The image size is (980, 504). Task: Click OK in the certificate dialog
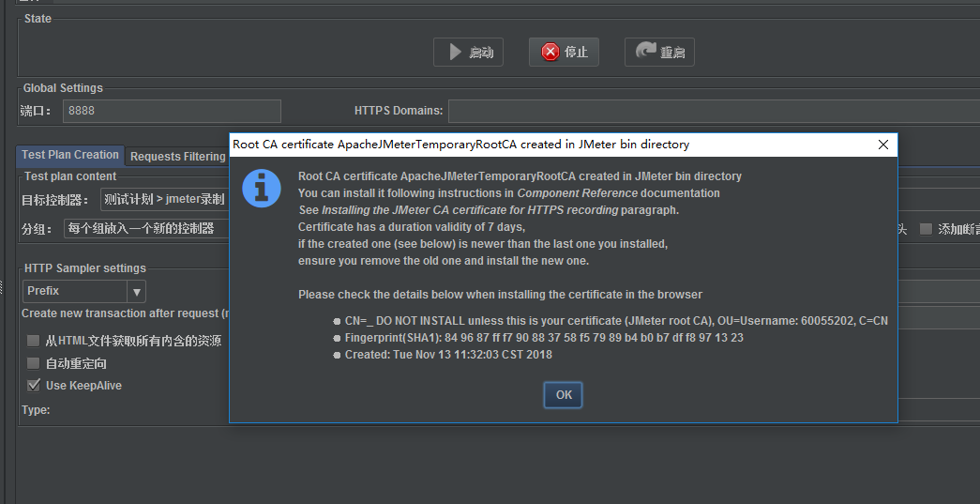tap(563, 394)
